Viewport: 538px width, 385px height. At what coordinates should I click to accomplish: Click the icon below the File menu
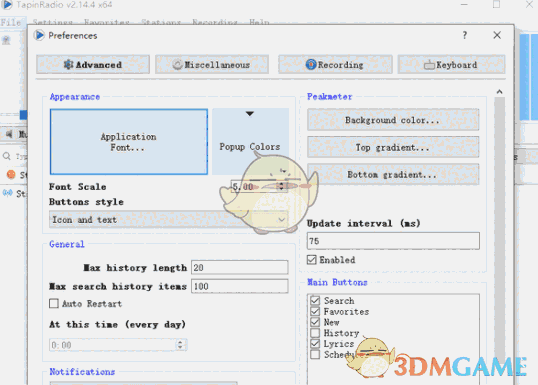click(6, 40)
